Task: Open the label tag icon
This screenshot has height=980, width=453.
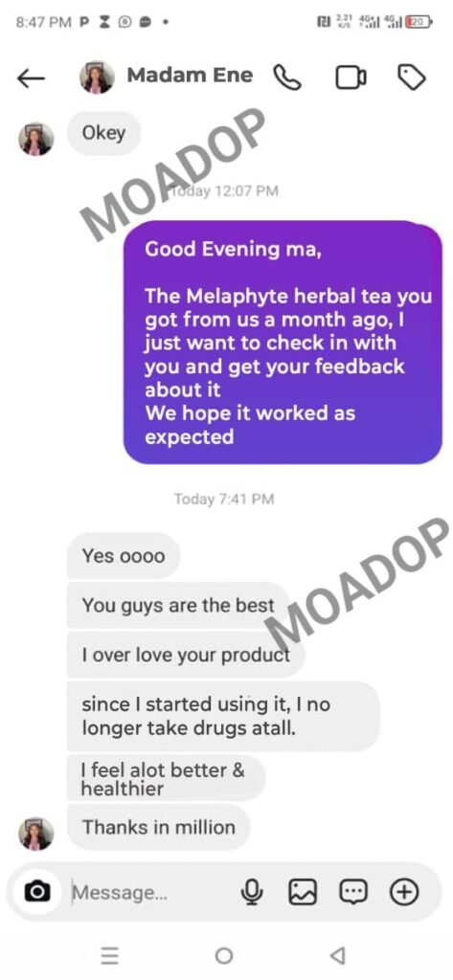Action: 412,78
